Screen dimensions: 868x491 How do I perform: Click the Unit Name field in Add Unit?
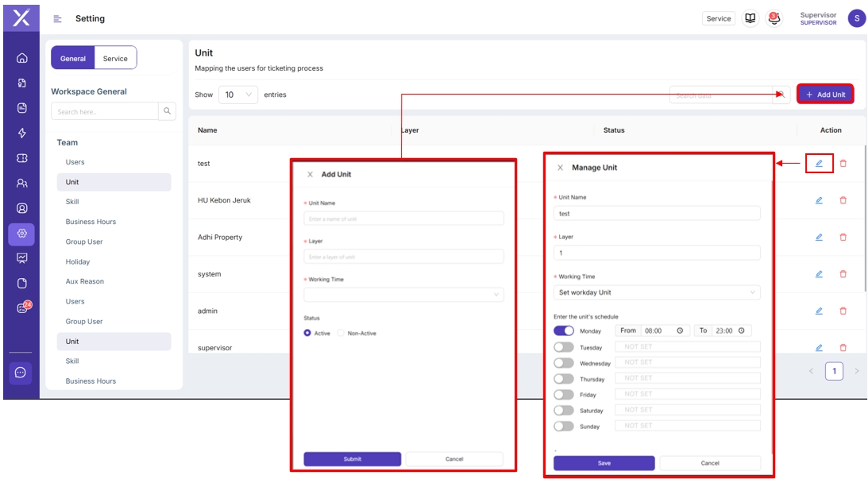(403, 218)
